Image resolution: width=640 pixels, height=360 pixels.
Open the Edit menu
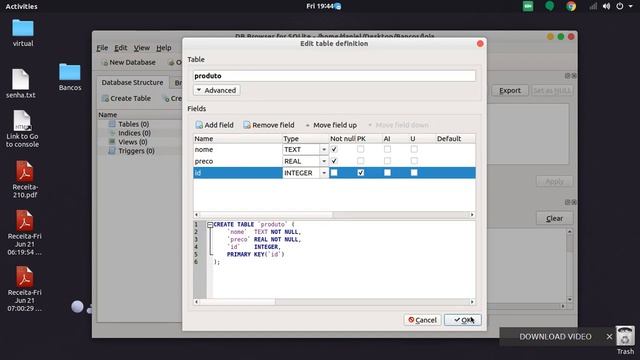tap(120, 48)
